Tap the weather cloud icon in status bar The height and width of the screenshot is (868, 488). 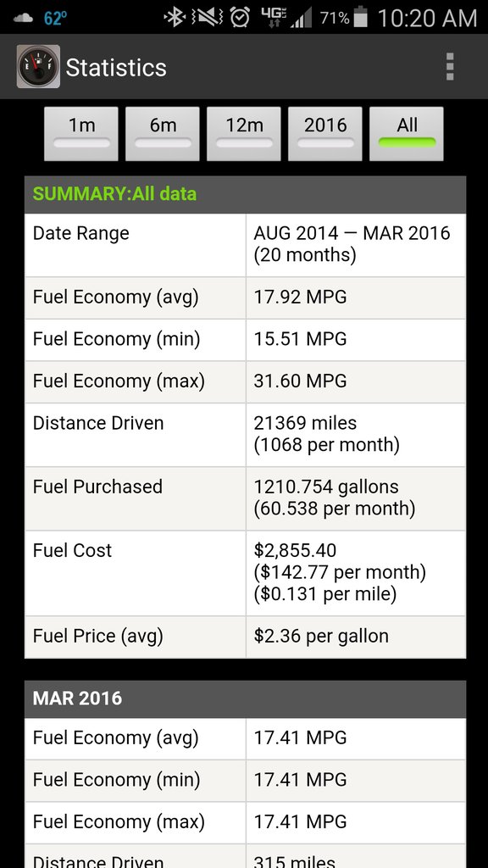pyautogui.click(x=23, y=19)
